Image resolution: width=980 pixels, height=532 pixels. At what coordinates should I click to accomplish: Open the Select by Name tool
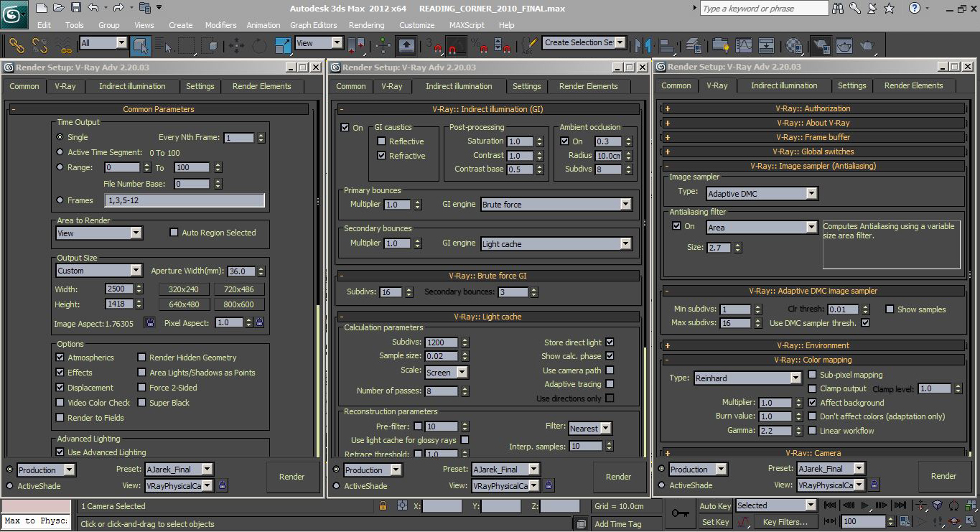point(164,45)
